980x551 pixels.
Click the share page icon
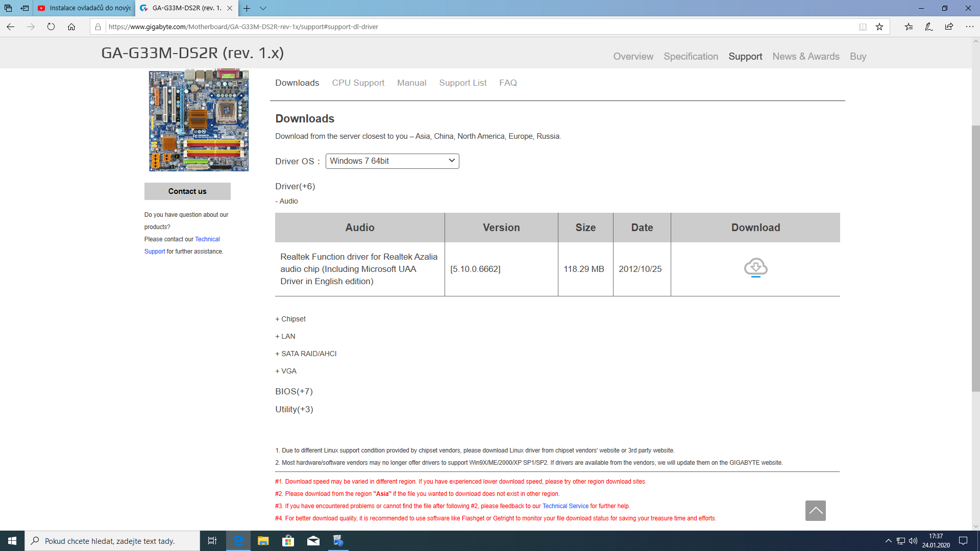click(x=949, y=27)
